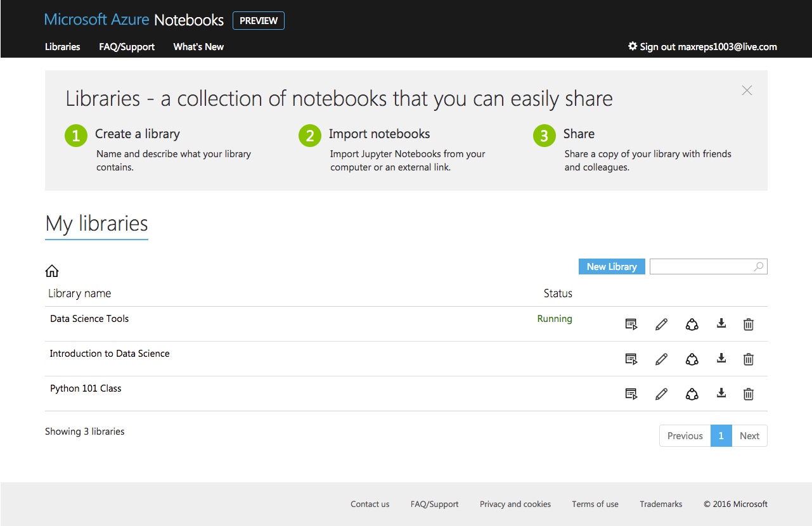Sign out of maxreps1003@live.com
The height and width of the screenshot is (526, 812).
[708, 47]
